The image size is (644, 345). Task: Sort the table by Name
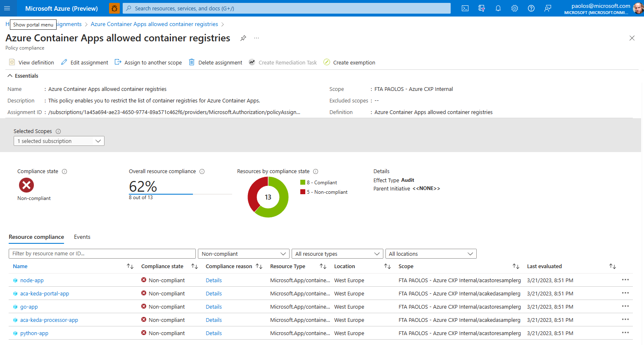130,266
